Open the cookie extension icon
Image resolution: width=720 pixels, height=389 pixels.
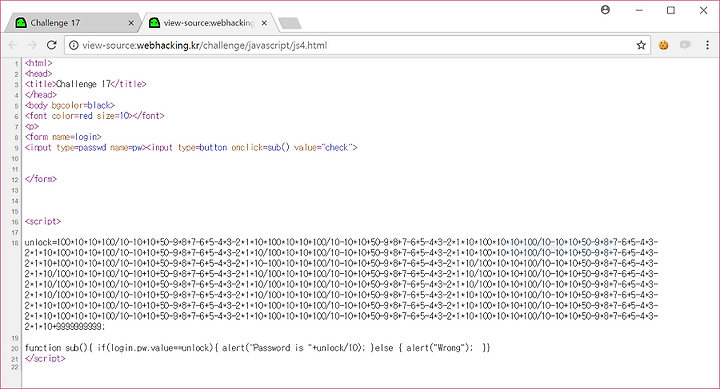[663, 45]
